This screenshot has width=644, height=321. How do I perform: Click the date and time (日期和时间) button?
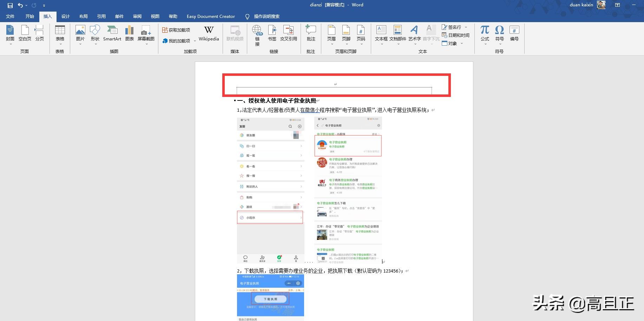[456, 35]
